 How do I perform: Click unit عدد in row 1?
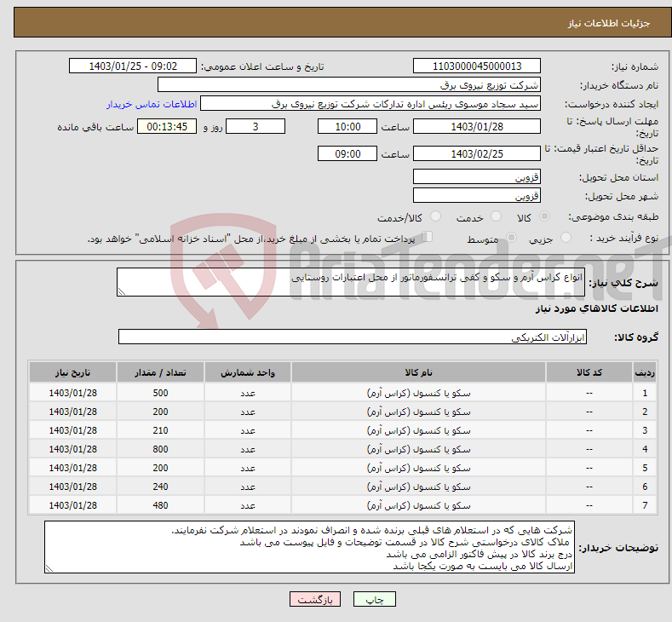248,393
